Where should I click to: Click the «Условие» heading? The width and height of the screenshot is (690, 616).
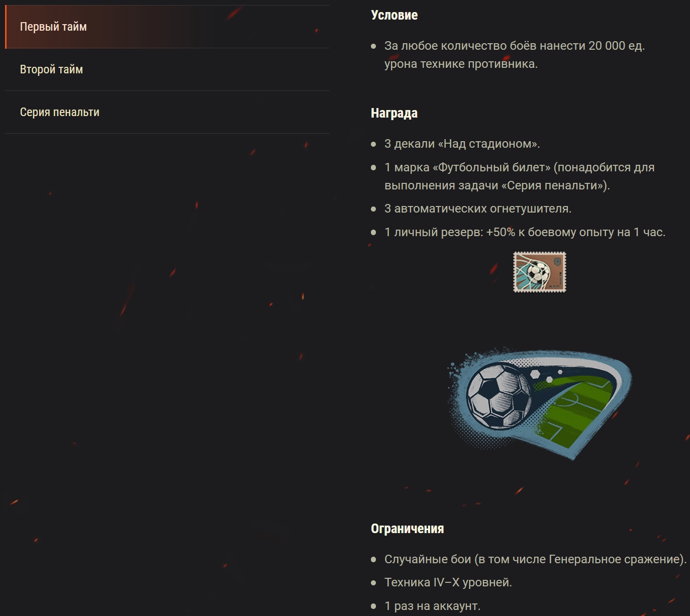[x=394, y=15]
